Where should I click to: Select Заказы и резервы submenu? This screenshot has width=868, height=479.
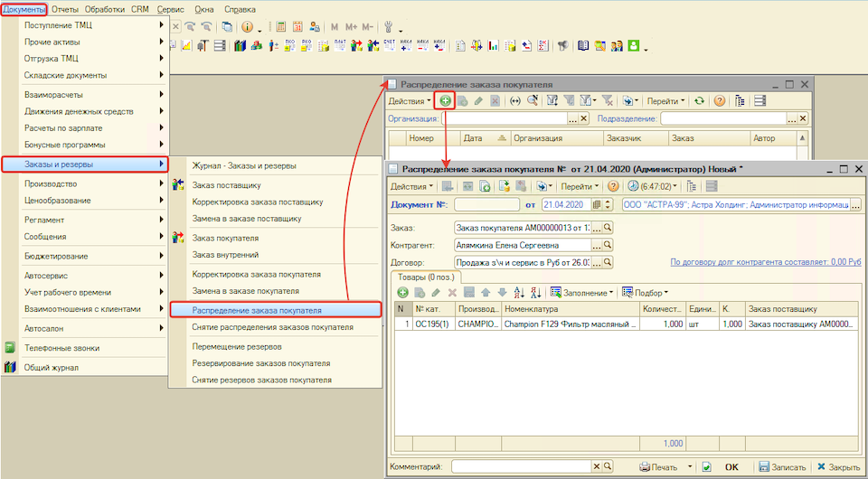85,164
